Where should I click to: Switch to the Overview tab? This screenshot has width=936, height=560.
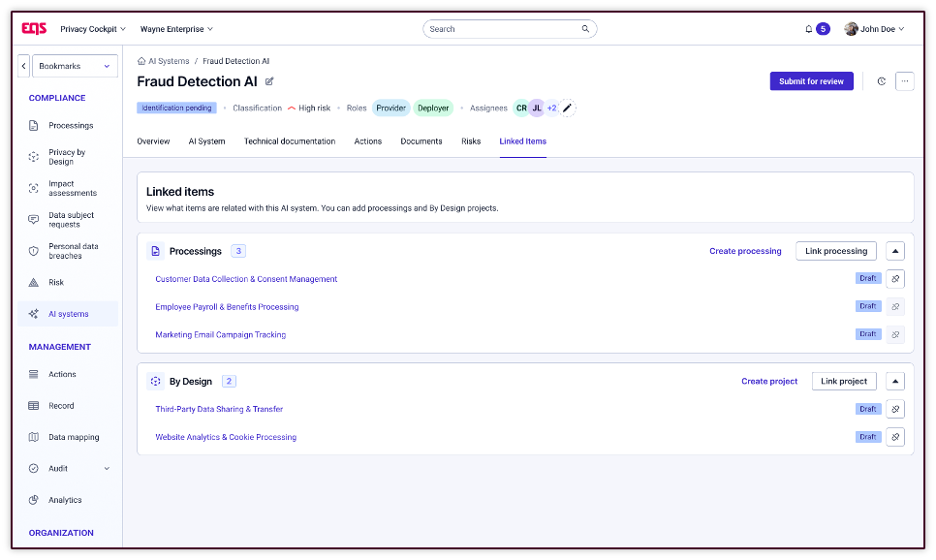pyautogui.click(x=153, y=141)
